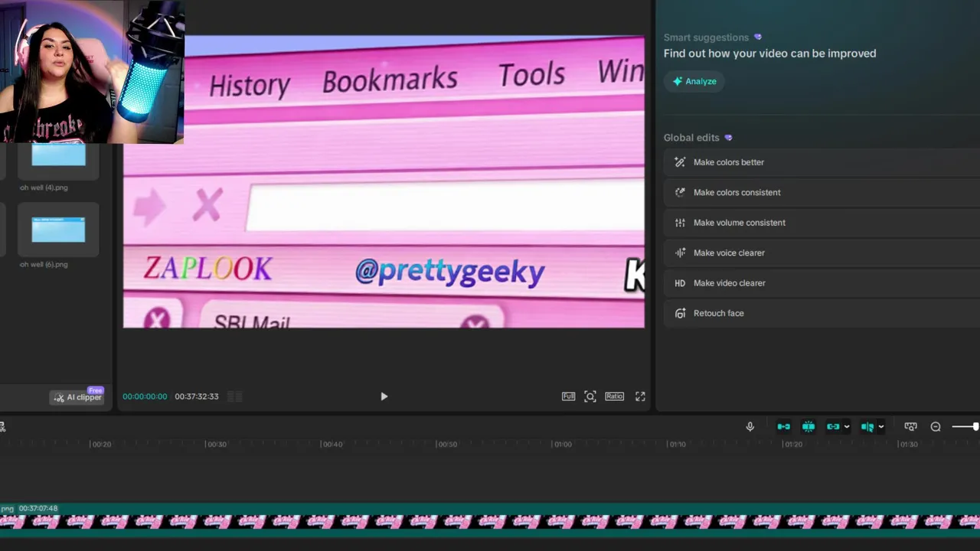
Task: Click the waveform icon for Make voice clearer
Action: tap(680, 253)
